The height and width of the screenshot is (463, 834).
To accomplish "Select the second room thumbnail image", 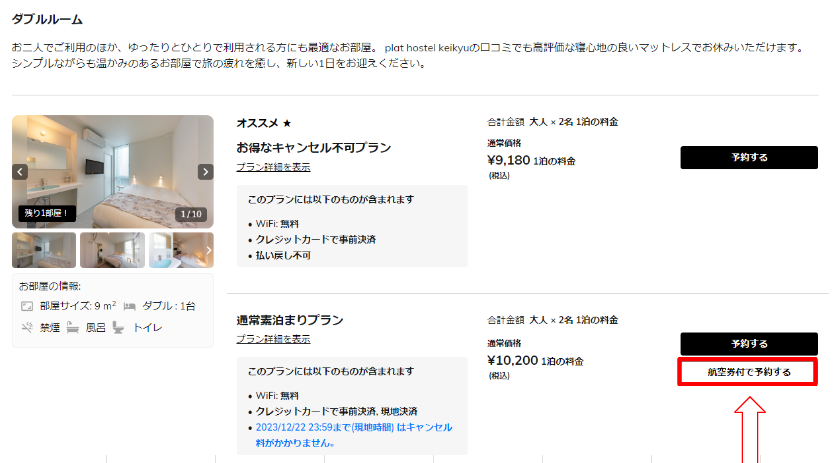I will [112, 250].
